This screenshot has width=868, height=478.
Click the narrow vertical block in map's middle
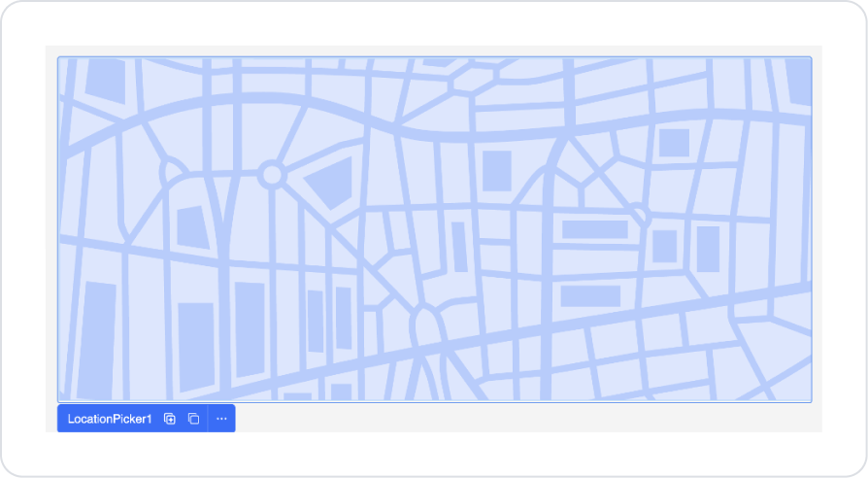[459, 247]
